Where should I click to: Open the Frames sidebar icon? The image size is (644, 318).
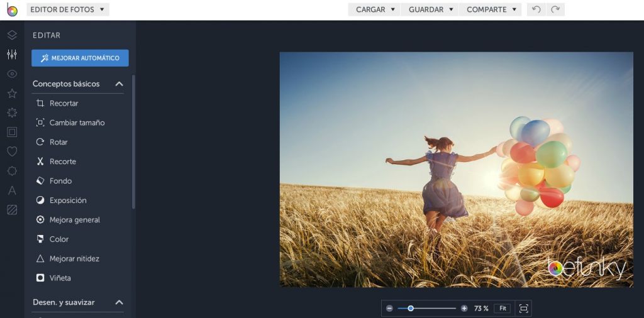tap(12, 132)
